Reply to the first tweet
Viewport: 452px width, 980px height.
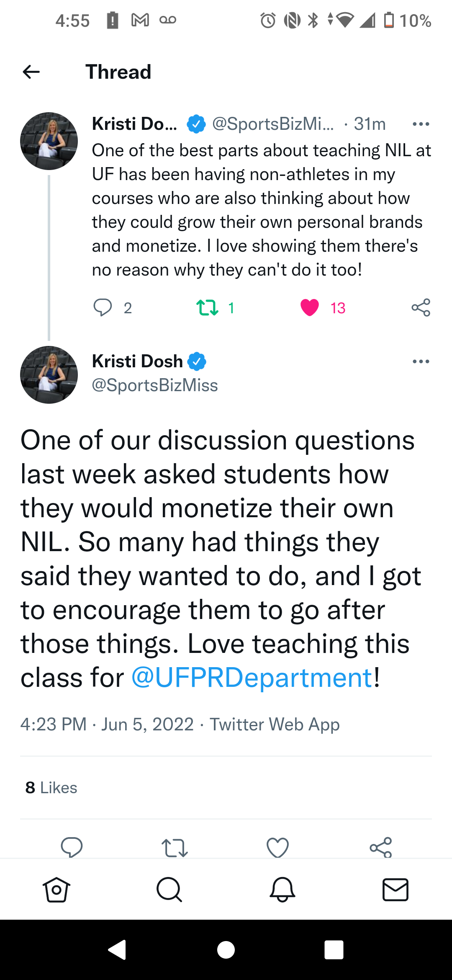click(103, 307)
